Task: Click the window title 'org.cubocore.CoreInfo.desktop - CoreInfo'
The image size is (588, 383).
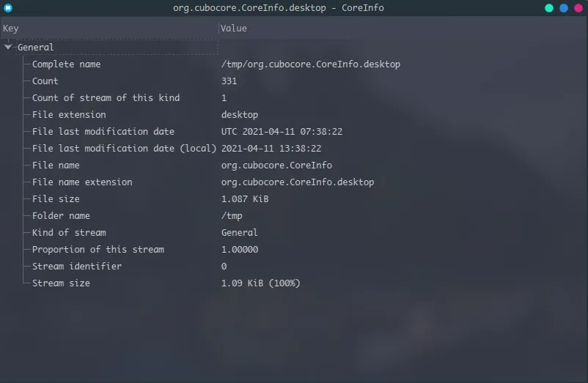Action: 279,8
